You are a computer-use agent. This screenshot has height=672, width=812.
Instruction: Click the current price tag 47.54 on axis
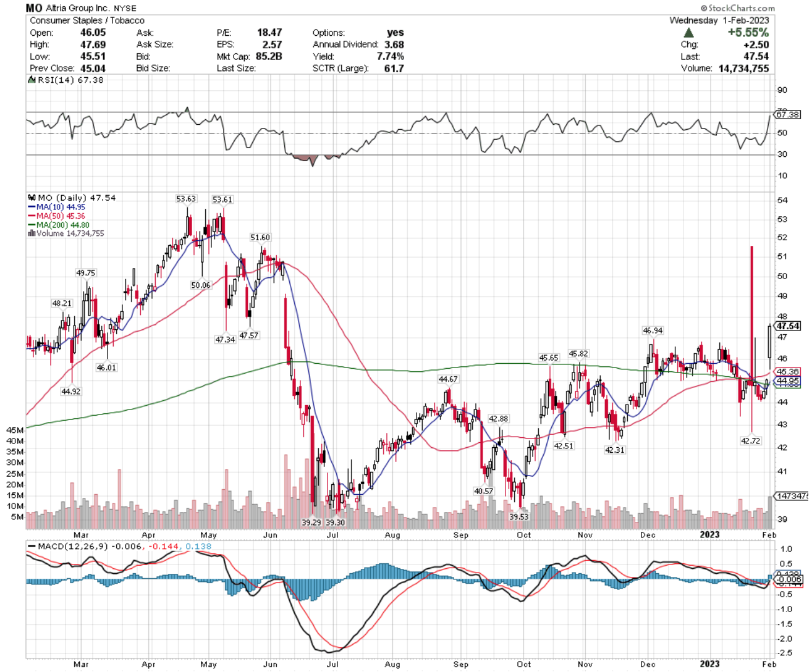click(789, 325)
